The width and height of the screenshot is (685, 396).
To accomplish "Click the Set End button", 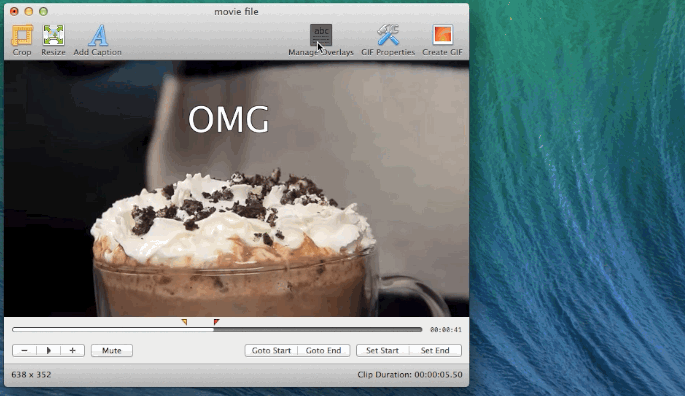I will click(435, 351).
